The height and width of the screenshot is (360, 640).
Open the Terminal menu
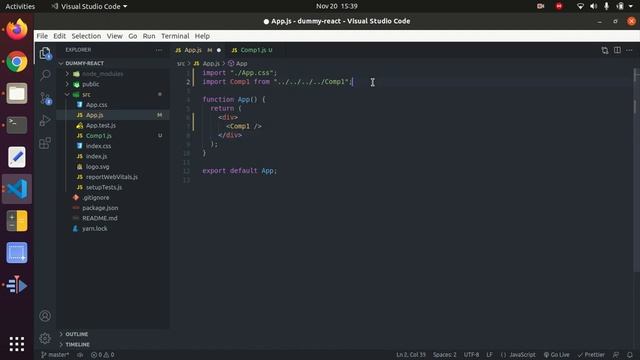pyautogui.click(x=175, y=36)
